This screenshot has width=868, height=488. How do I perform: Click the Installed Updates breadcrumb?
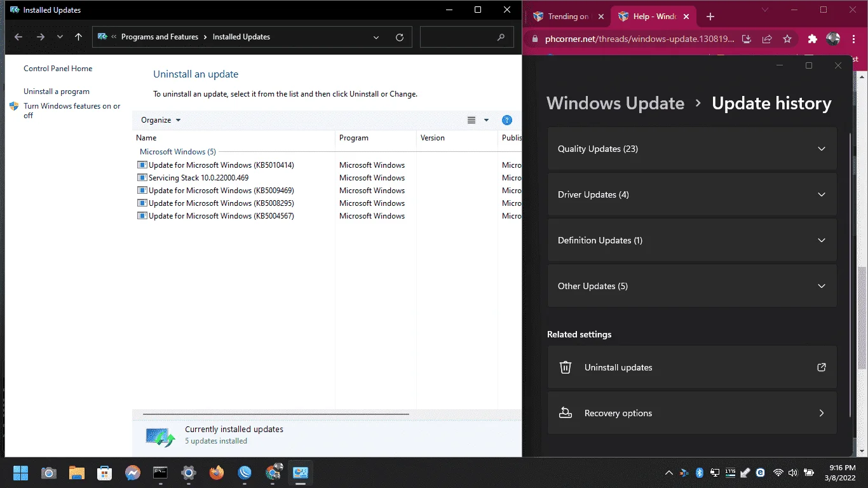pos(241,37)
